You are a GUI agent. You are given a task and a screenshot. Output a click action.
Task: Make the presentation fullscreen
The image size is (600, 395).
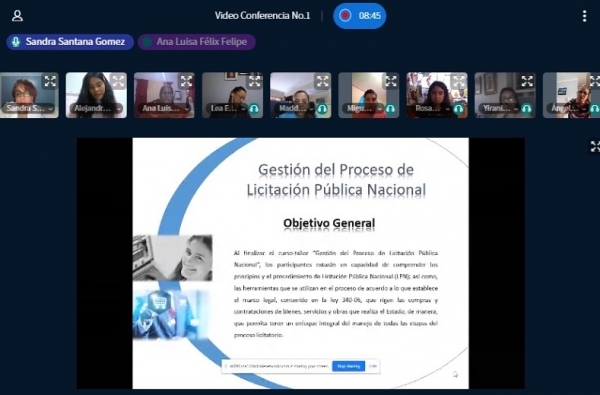tap(595, 146)
